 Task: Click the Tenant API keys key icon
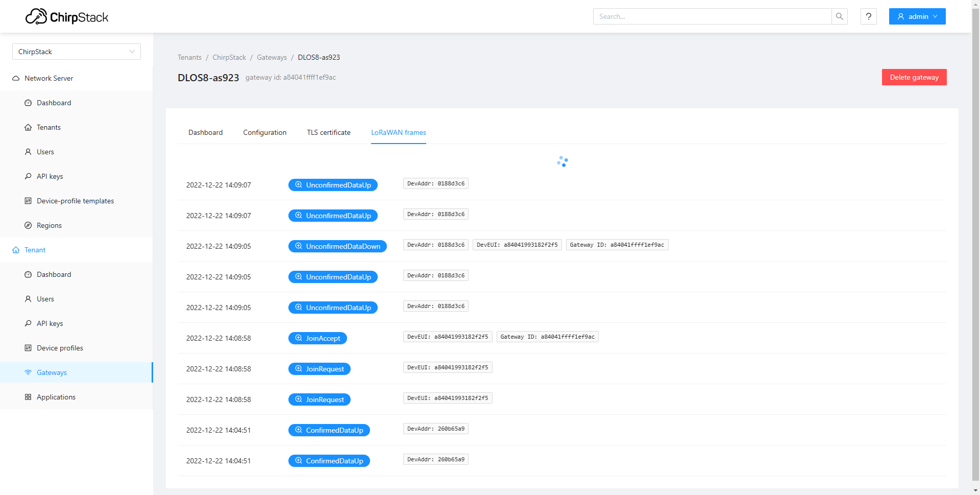click(28, 323)
